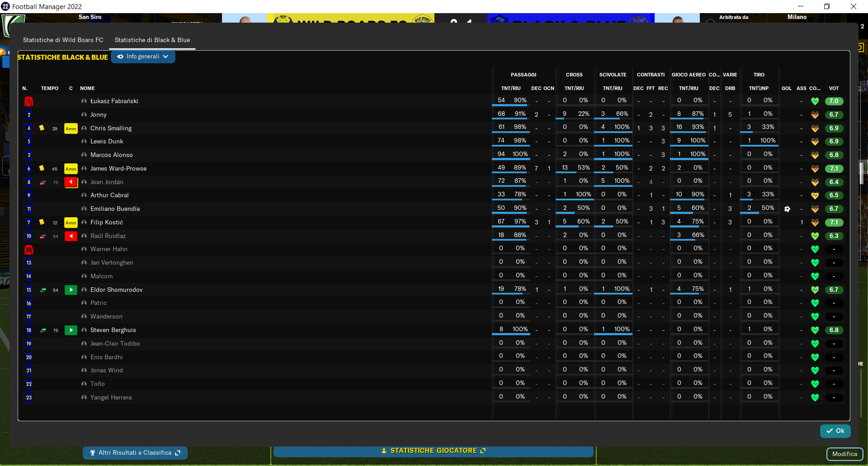Click the San Siro stadium name
Image resolution: width=868 pixels, height=466 pixels.
point(90,17)
